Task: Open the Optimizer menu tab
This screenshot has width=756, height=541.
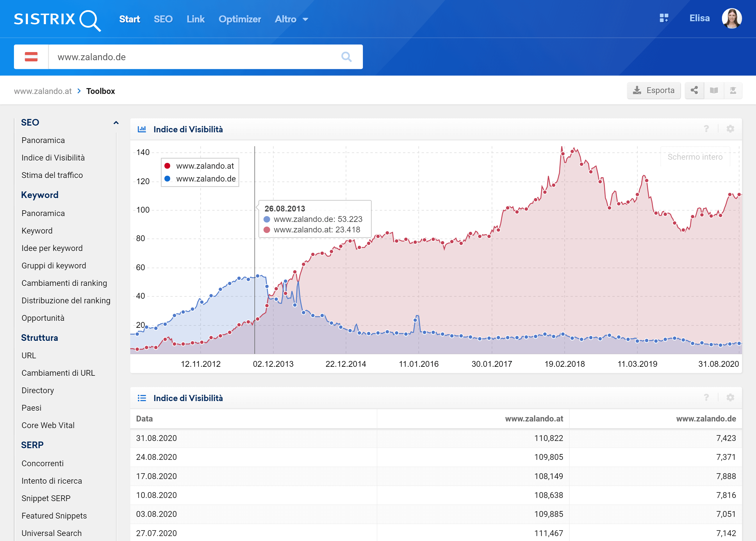Action: click(240, 19)
